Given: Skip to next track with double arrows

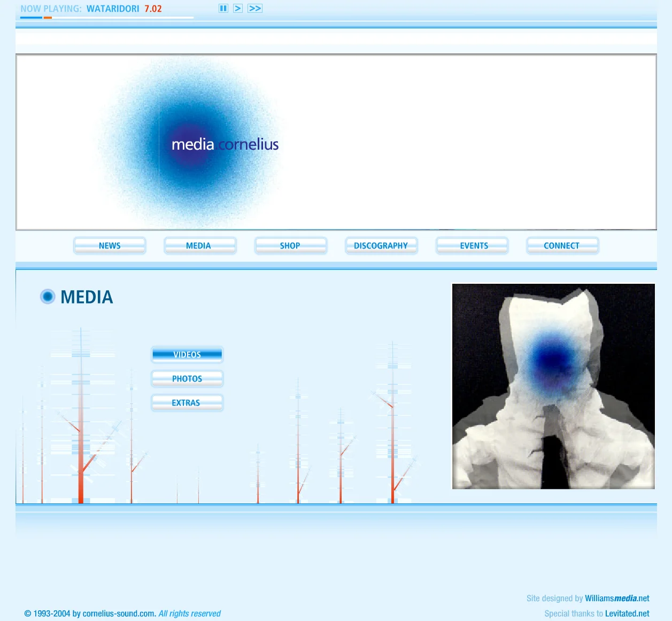Looking at the screenshot, I should [x=255, y=9].
